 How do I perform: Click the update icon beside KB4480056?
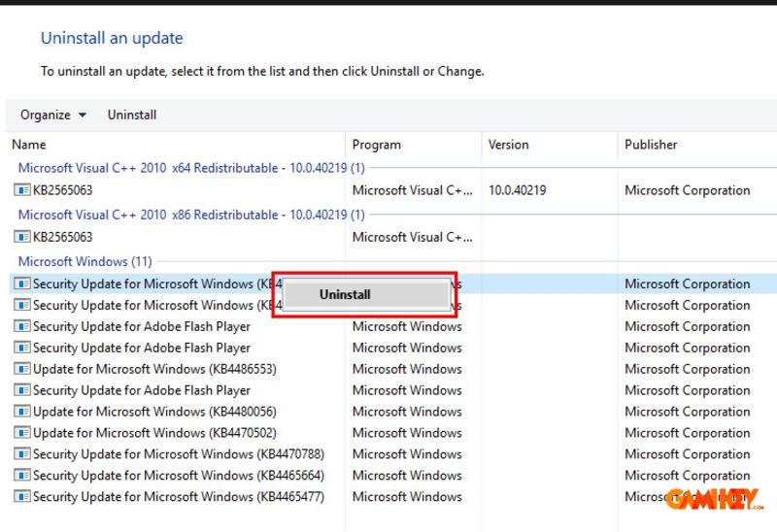[21, 412]
